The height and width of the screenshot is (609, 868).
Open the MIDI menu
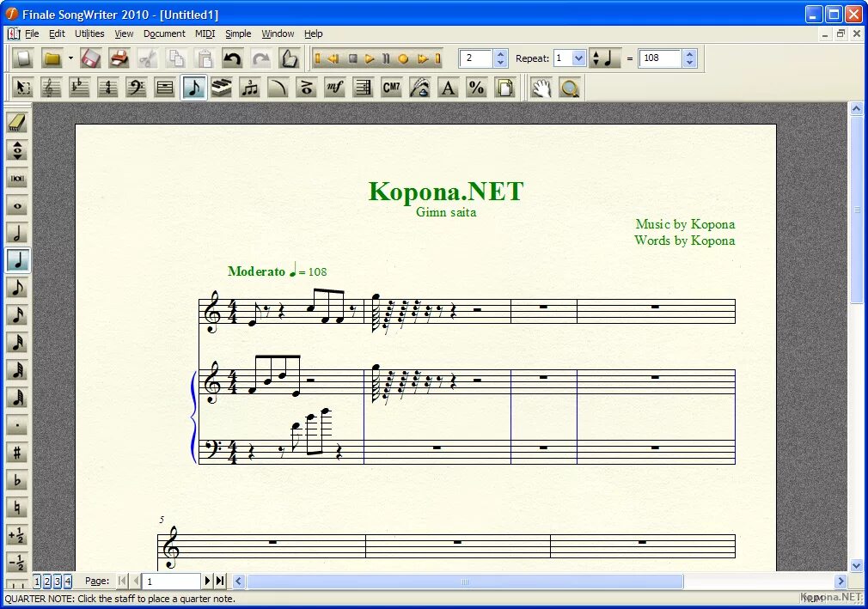(205, 33)
